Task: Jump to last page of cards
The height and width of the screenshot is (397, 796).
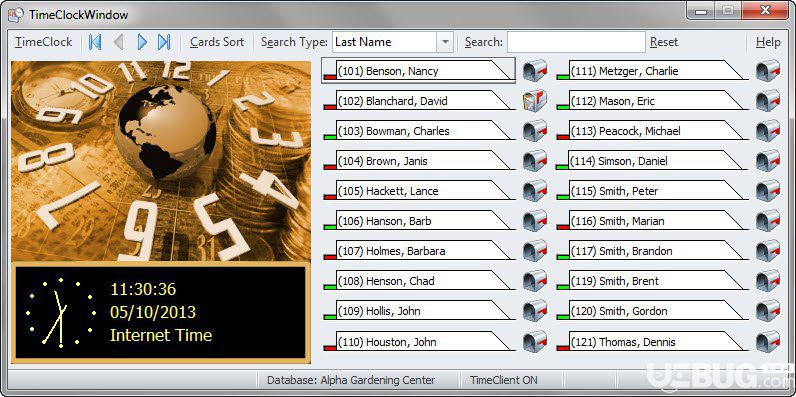Action: (164, 42)
